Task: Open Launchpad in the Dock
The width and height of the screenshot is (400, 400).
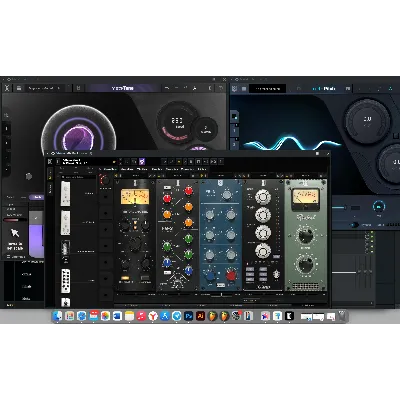Action: tap(70, 316)
